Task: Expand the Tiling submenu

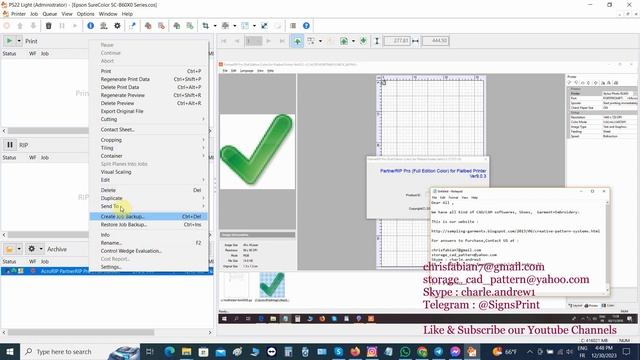Action: click(148, 148)
